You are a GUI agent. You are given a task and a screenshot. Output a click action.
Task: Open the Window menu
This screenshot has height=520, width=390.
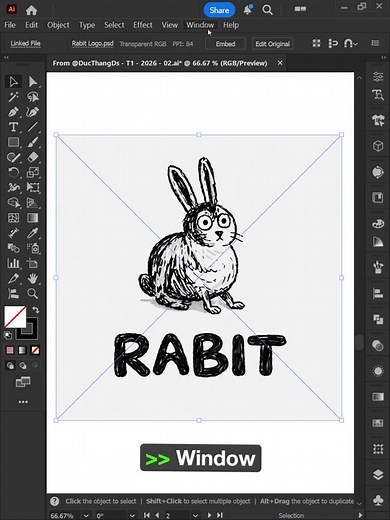pos(200,25)
